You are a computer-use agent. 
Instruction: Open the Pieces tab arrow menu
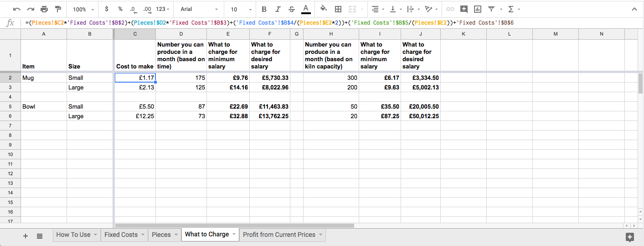175,235
